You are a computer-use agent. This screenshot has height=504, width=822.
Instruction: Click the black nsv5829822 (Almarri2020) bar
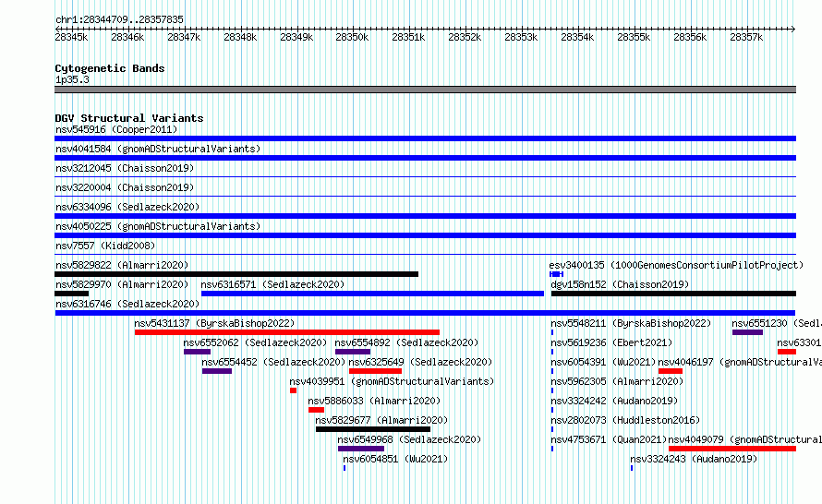tap(236, 274)
